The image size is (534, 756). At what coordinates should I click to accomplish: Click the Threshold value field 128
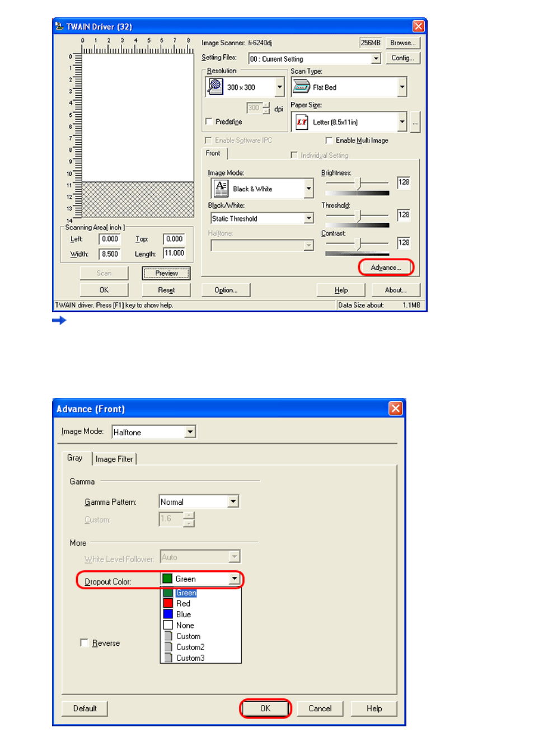tap(404, 215)
